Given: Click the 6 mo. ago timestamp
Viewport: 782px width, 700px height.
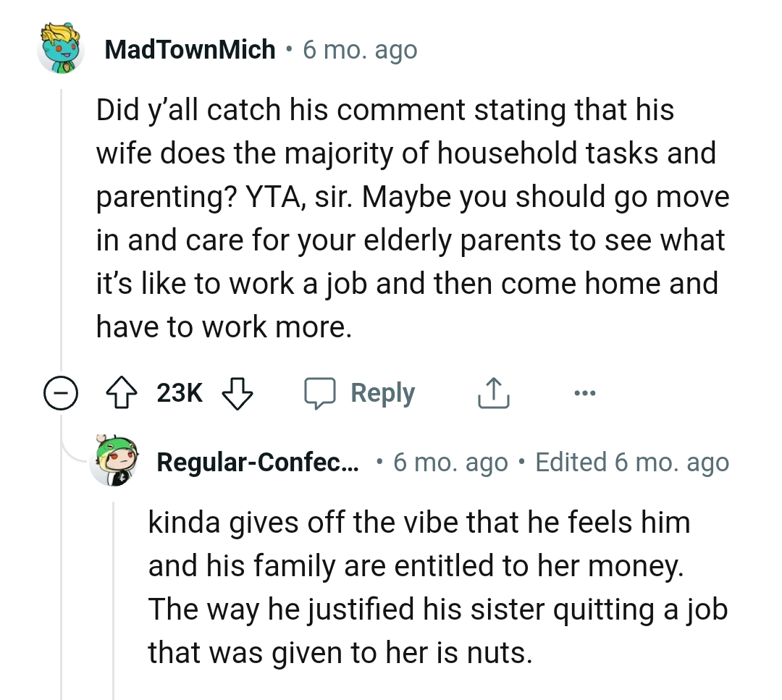Looking at the screenshot, I should (360, 49).
